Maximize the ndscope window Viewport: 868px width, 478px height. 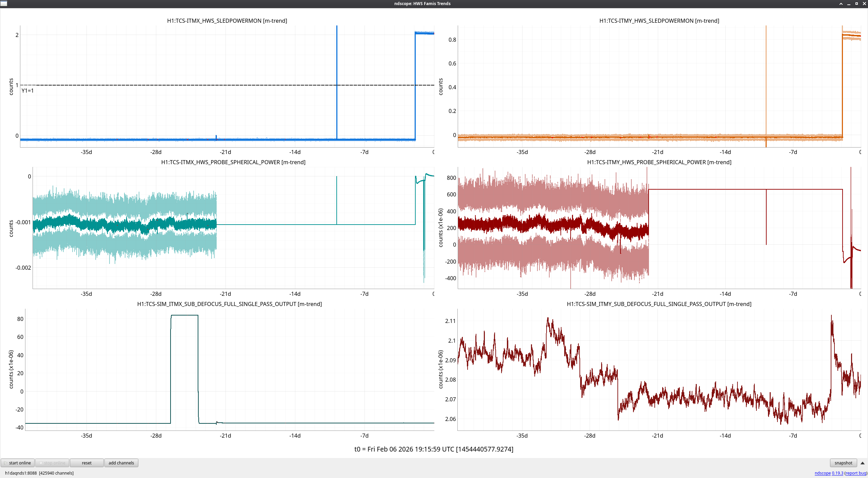pyautogui.click(x=856, y=4)
